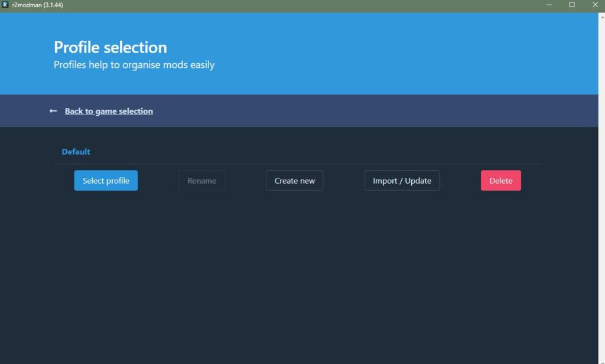The width and height of the screenshot is (605, 364).
Task: Click the r2modman app icon in title bar
Action: (x=5, y=5)
